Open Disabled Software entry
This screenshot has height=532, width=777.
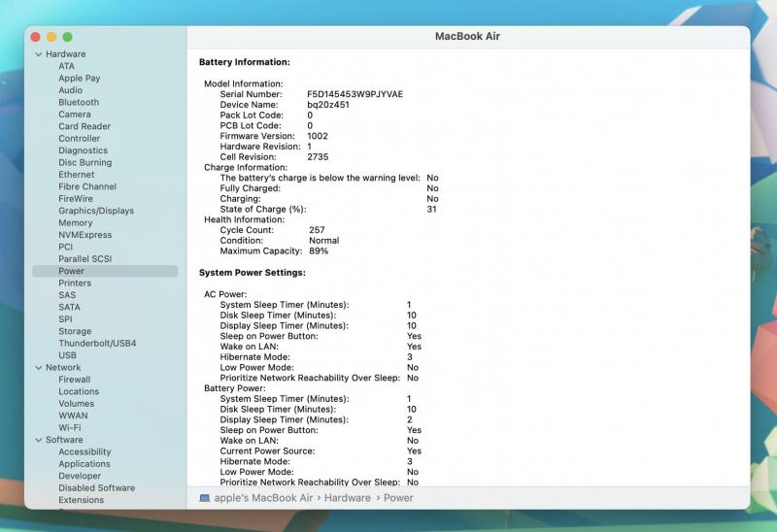pos(96,488)
